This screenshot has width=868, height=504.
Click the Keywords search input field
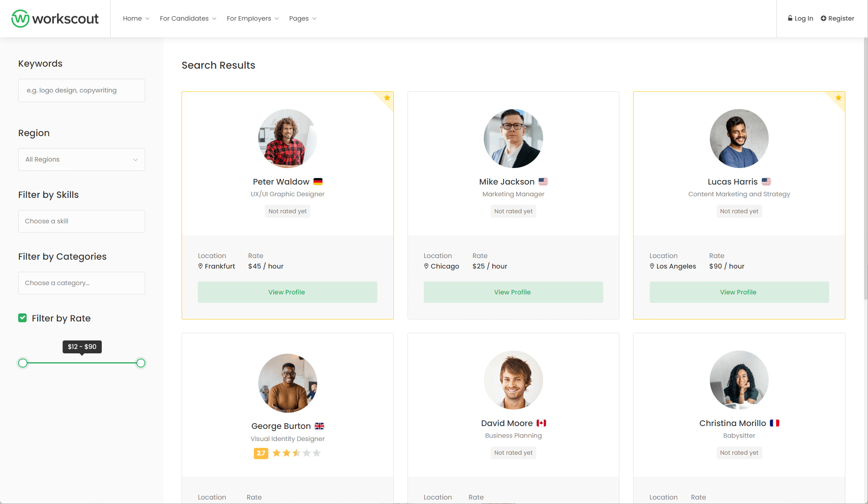click(x=82, y=90)
